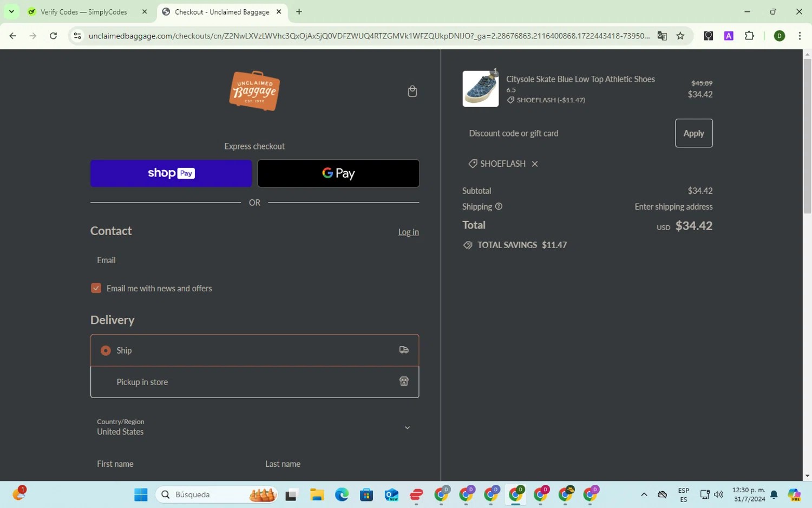This screenshot has width=812, height=508.
Task: Click the Log in link
Action: pyautogui.click(x=409, y=232)
